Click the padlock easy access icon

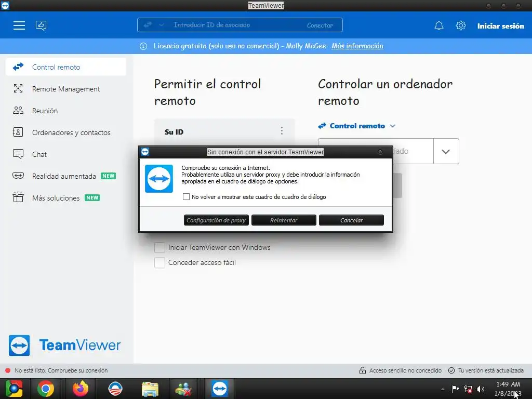coord(362,370)
